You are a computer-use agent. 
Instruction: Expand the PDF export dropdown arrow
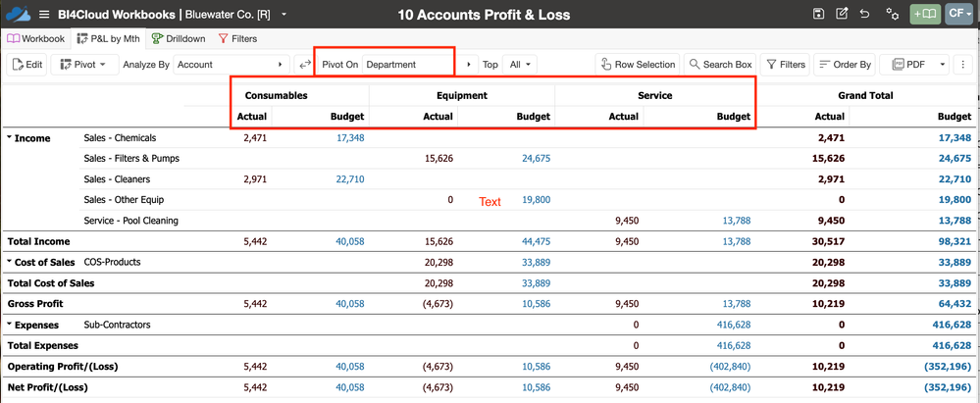(942, 65)
